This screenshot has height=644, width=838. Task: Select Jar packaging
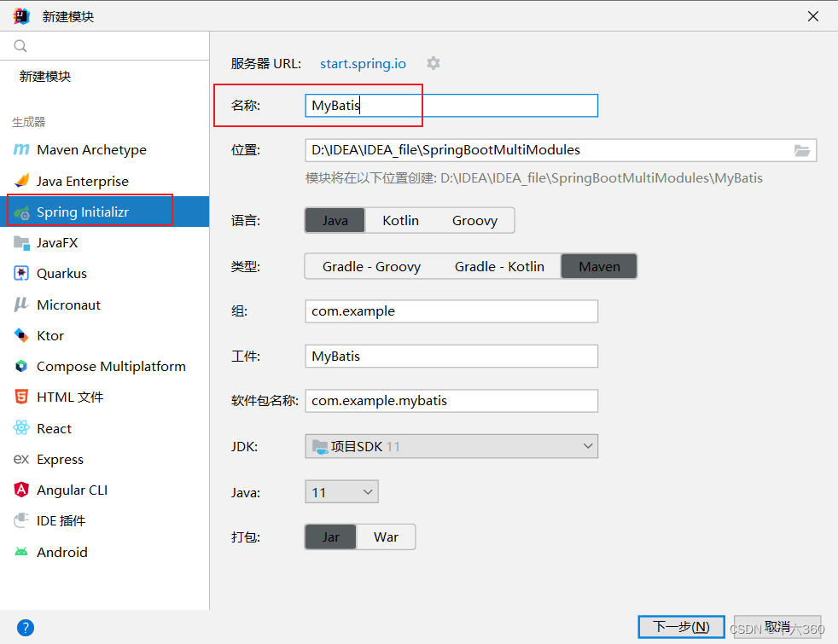click(331, 537)
